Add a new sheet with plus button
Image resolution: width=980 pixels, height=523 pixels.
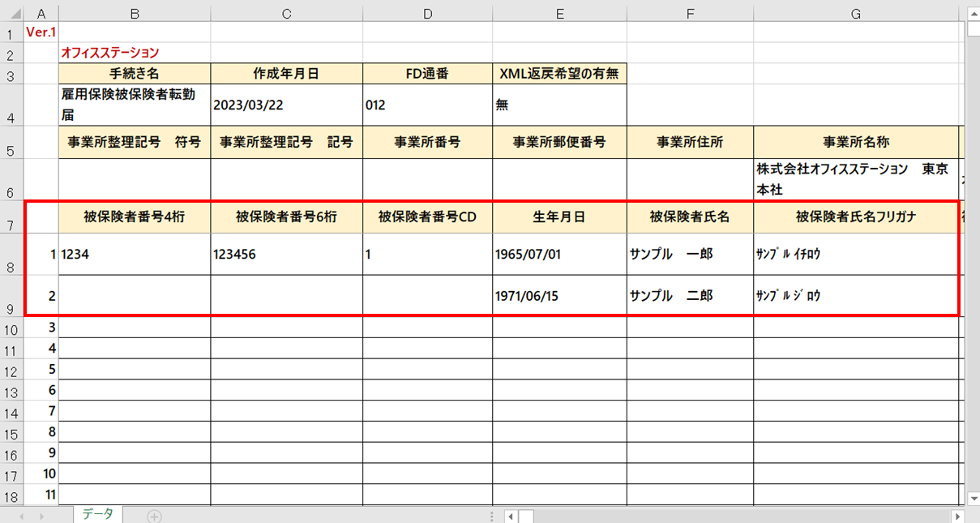pyautogui.click(x=154, y=516)
